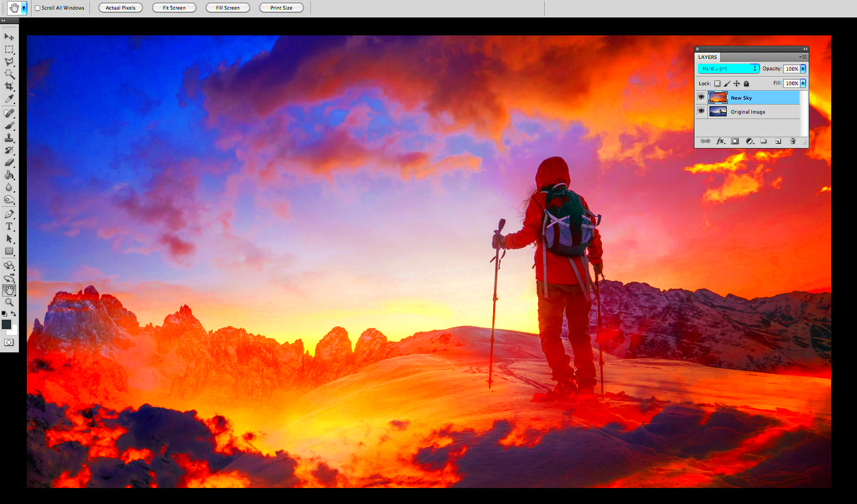Add a layer mask

pyautogui.click(x=735, y=141)
